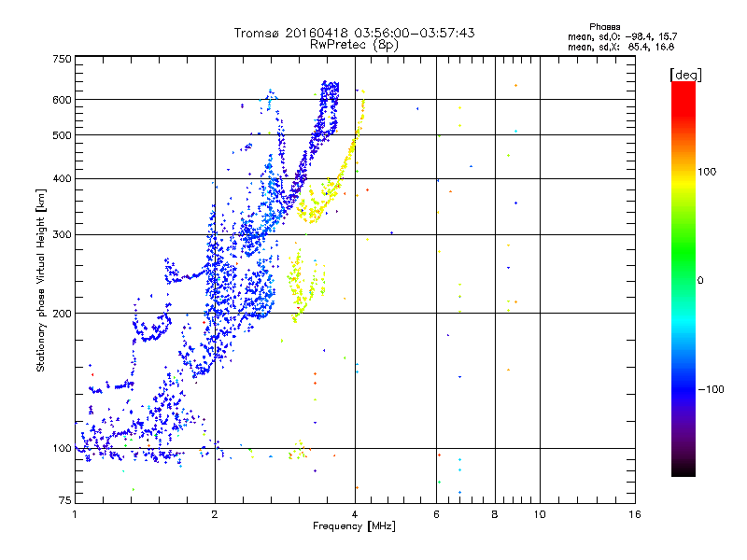Click the 'Stationary phase Virtual Height [km]' axis label

click(x=41, y=280)
